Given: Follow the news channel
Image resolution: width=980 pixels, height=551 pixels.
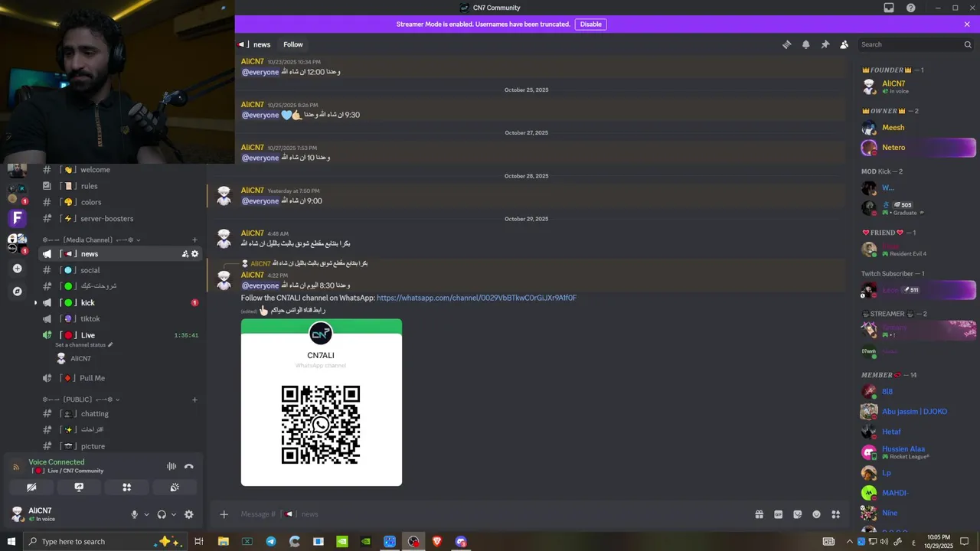Looking at the screenshot, I should (x=292, y=44).
